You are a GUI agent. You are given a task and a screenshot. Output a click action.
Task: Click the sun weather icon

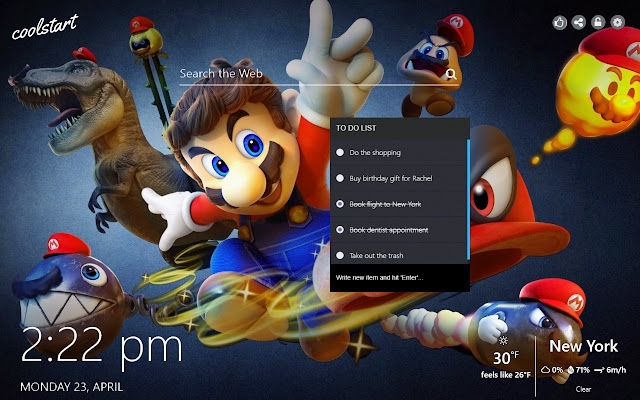coord(504,340)
